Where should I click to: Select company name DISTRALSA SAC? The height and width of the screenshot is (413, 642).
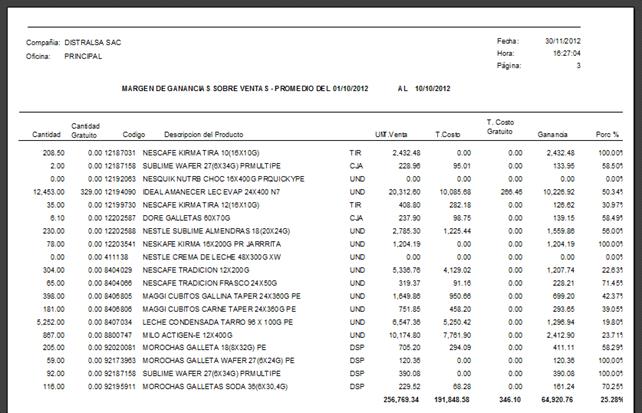click(x=93, y=43)
